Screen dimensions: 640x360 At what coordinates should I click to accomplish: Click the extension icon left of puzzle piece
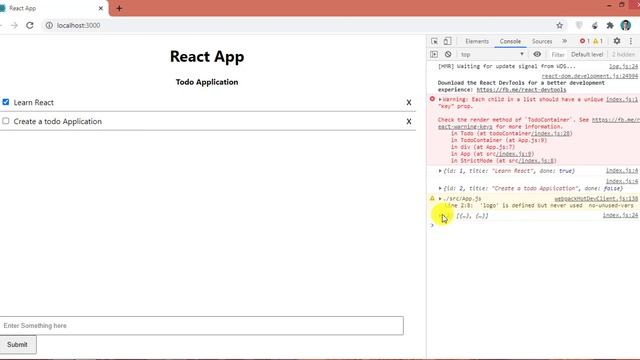click(x=595, y=25)
